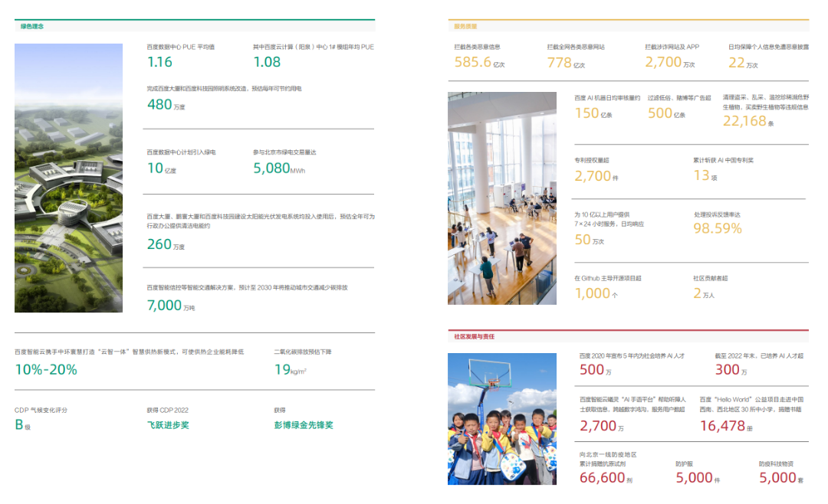This screenshot has height=504, width=828.
Task: Click the 2,700 件 patents figure
Action: point(596,176)
